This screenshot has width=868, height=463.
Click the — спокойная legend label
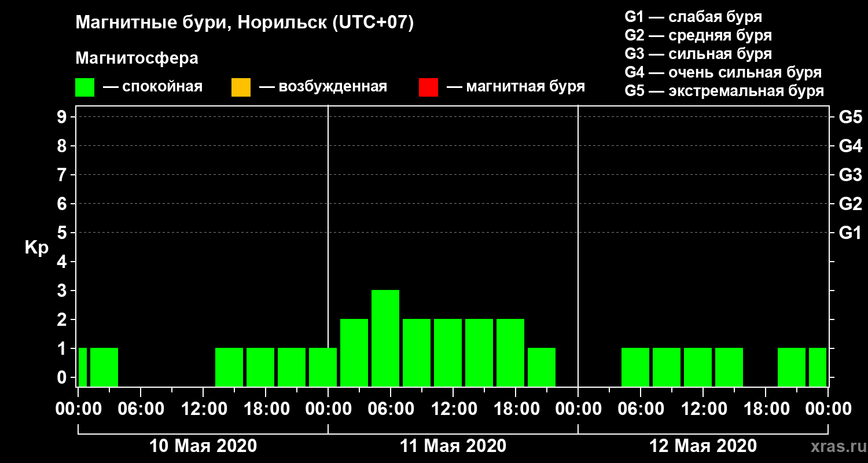coord(153,87)
